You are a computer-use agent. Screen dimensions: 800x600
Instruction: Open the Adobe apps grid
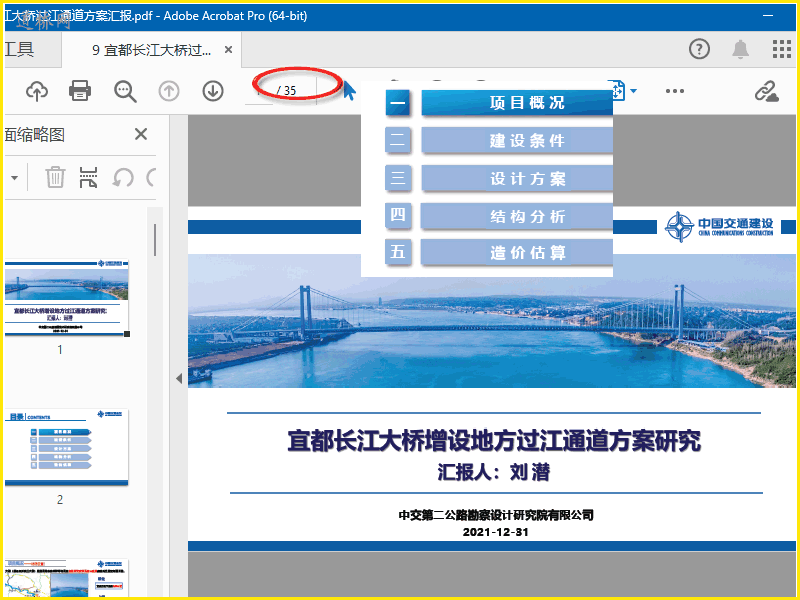tap(781, 49)
